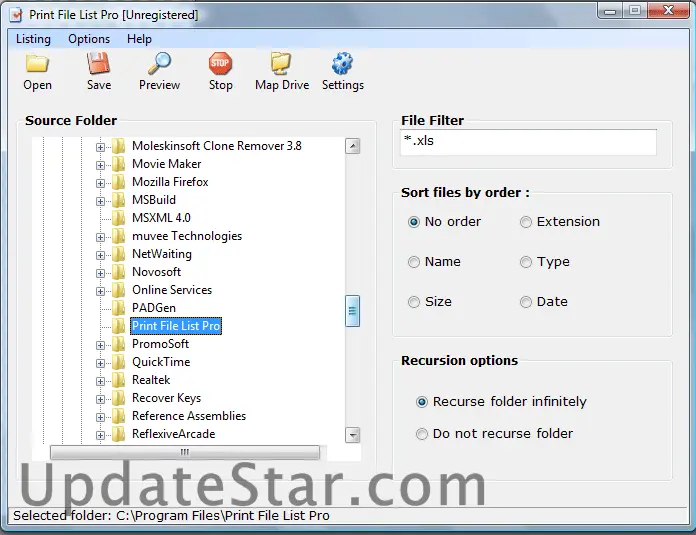Expand the PromoSoft tree node
Screen dimensions: 696x535
[100, 345]
